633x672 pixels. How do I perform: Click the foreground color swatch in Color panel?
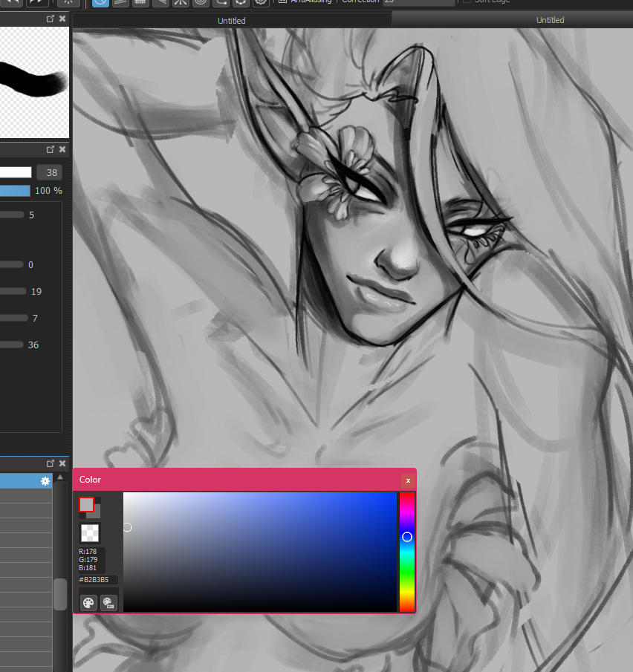click(86, 505)
